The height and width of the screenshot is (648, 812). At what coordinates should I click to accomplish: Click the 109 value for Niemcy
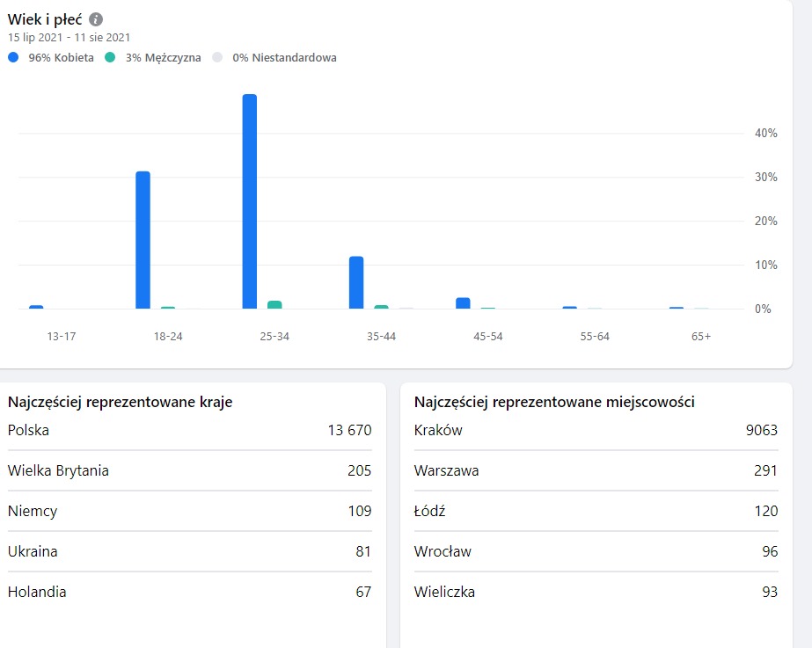[x=360, y=511]
